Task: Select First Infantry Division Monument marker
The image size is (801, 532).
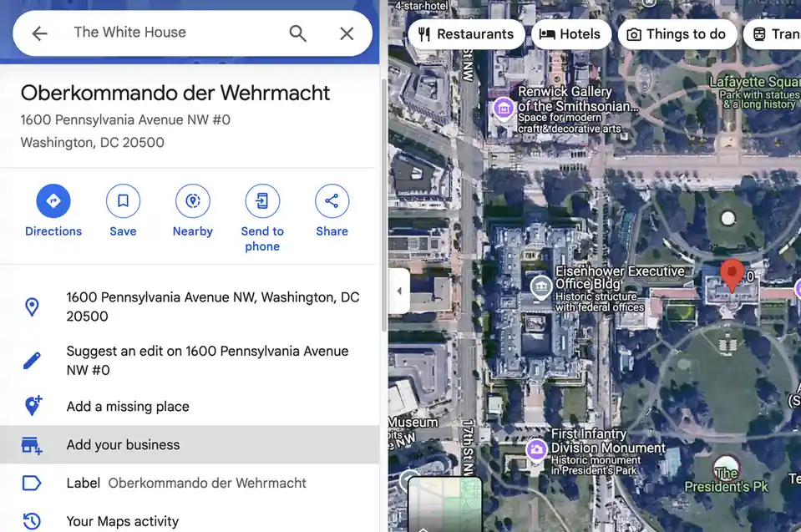Action: [536, 450]
